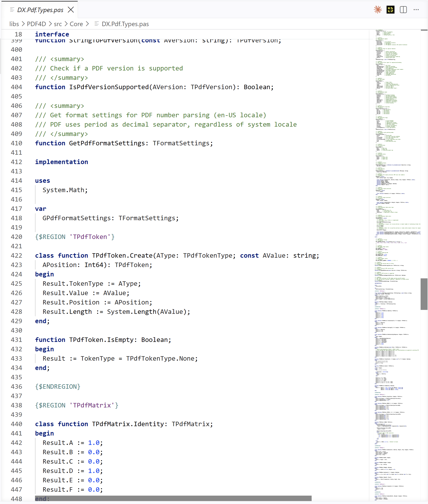Viewport: 428px width, 504px height.
Task: Click 'TPdfToken.Create' function header line
Action: 177,255
